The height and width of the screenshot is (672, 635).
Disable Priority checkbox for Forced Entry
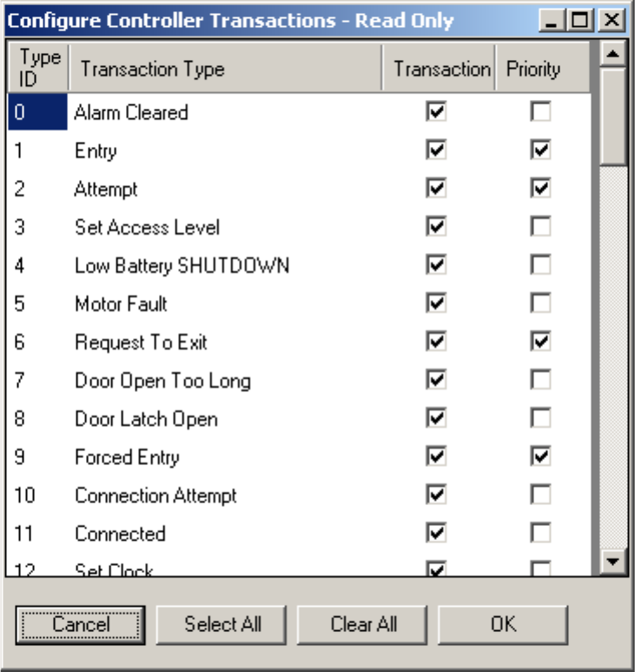point(540,456)
